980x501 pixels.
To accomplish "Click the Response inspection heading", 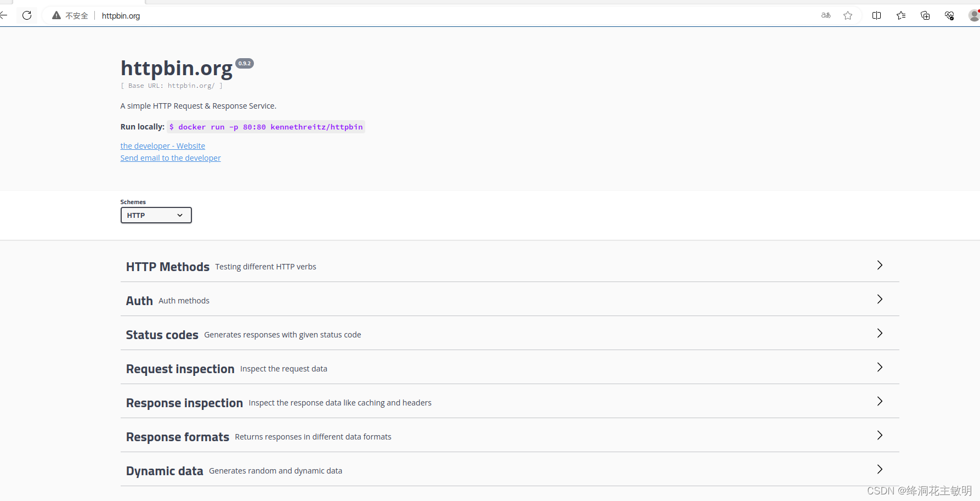I will [x=184, y=403].
